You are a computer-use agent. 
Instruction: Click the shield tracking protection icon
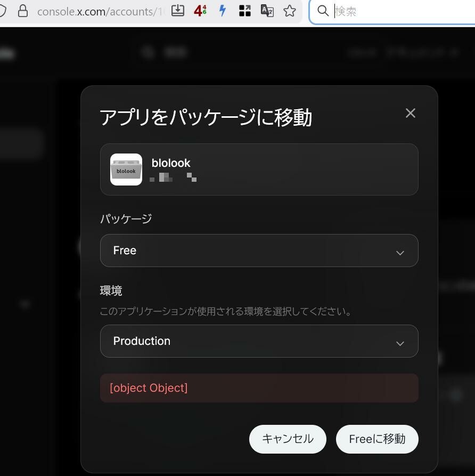click(x=3, y=11)
